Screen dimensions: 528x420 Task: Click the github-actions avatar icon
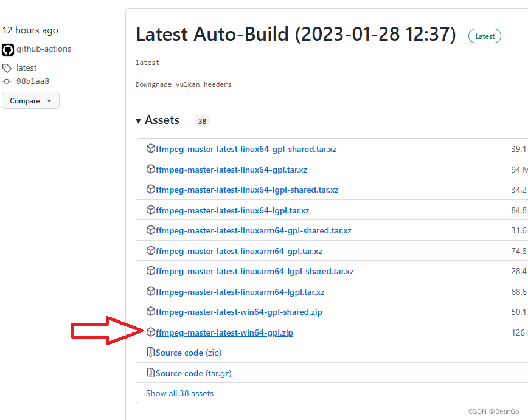click(x=8, y=49)
